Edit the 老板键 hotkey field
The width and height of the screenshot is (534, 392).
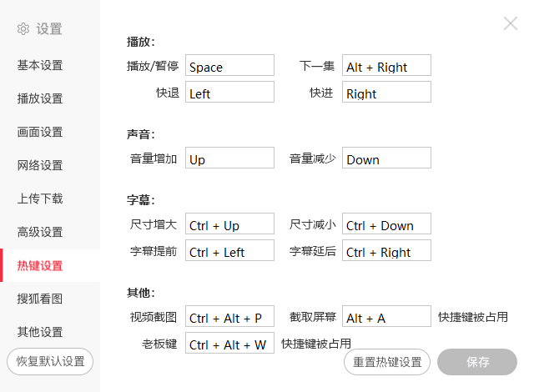[229, 344]
